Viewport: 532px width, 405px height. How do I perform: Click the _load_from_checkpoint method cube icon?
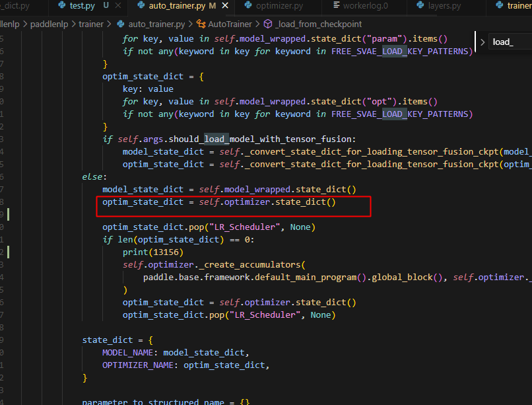(267, 24)
